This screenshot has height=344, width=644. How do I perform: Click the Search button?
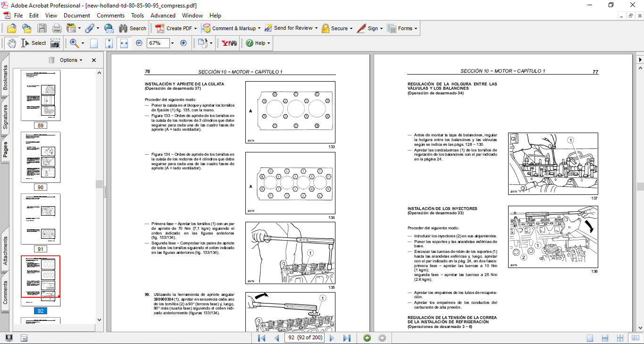click(133, 28)
